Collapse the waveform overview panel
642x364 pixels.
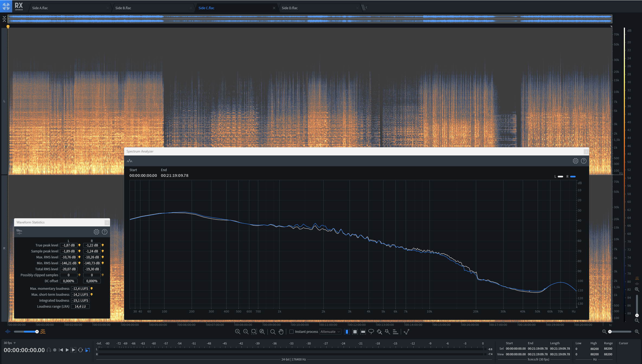click(4, 19)
